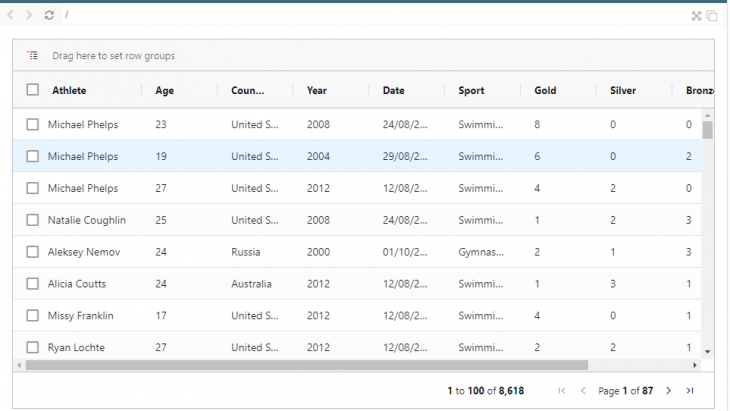
Task: Click the Sport column header
Action: [471, 90]
